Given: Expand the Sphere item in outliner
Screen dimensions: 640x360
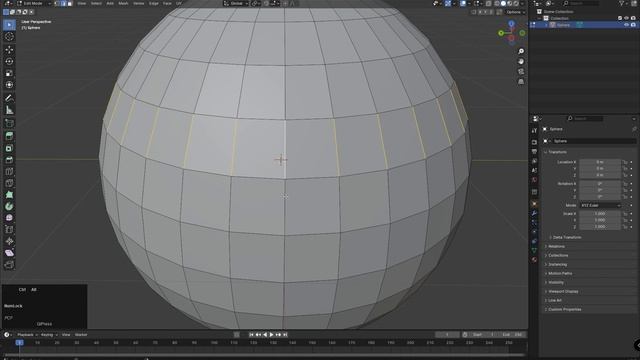Looking at the screenshot, I should point(546,25).
